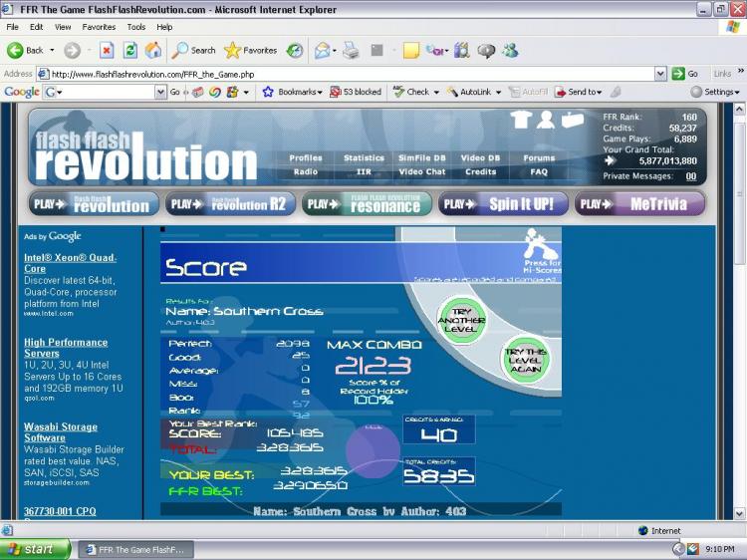Click the t-shirt shop icon in header
The height and width of the screenshot is (560, 747).
click(x=521, y=120)
